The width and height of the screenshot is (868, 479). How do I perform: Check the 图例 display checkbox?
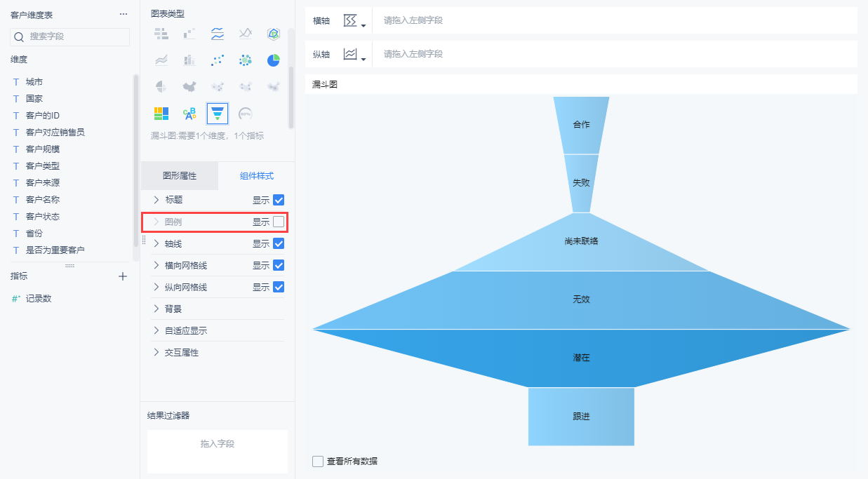[x=279, y=222]
